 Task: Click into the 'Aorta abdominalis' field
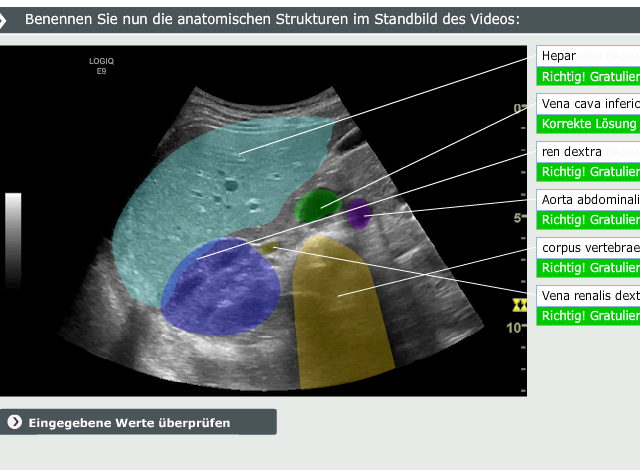[588, 199]
